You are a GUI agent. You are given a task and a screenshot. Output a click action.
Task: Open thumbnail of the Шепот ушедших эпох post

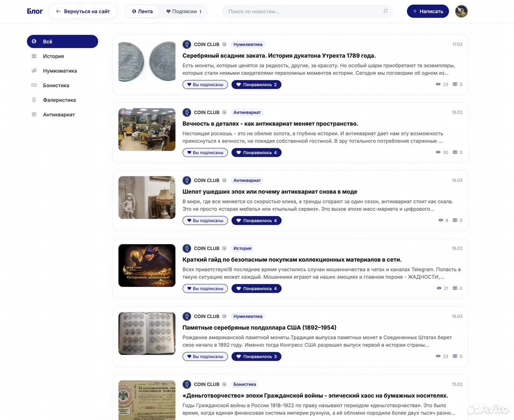(x=147, y=198)
